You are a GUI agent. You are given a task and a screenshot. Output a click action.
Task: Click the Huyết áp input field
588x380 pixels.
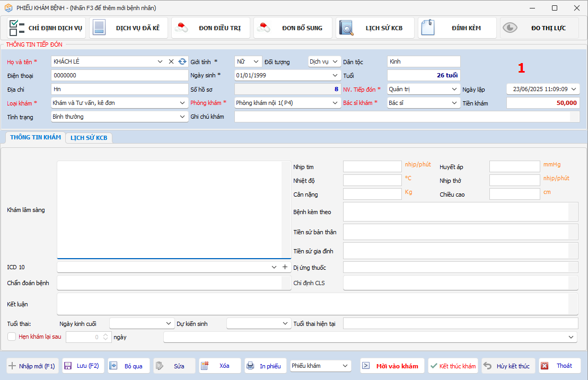tap(514, 166)
